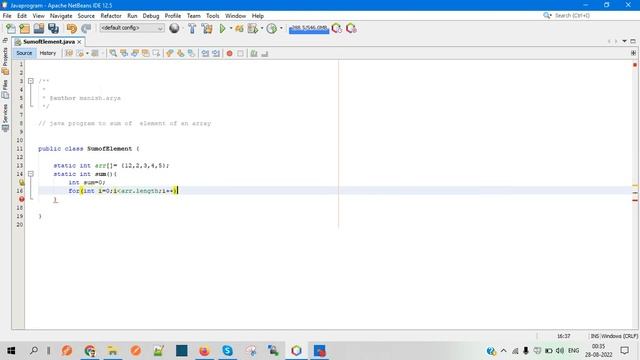
Task: Open the Tools menu
Action: (x=213, y=16)
